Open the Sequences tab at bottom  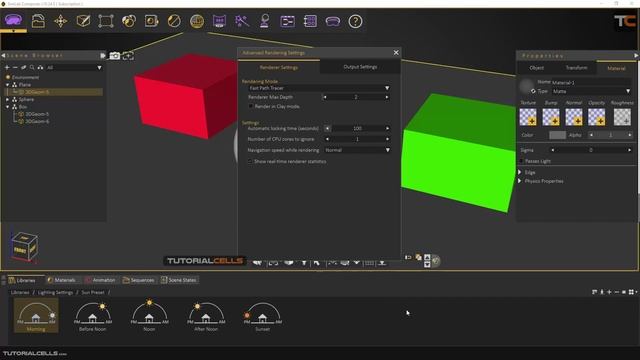click(138, 280)
